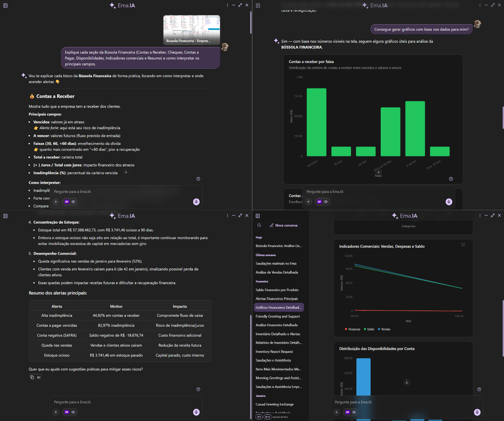
Task: Click scroll-down arrow near Inadimplência (%) bullet
Action: pos(126,172)
